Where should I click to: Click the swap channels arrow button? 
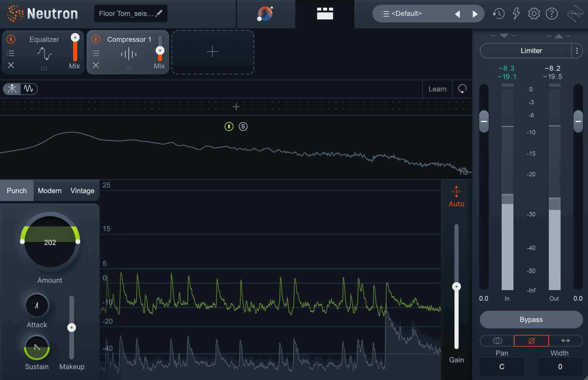(565, 341)
